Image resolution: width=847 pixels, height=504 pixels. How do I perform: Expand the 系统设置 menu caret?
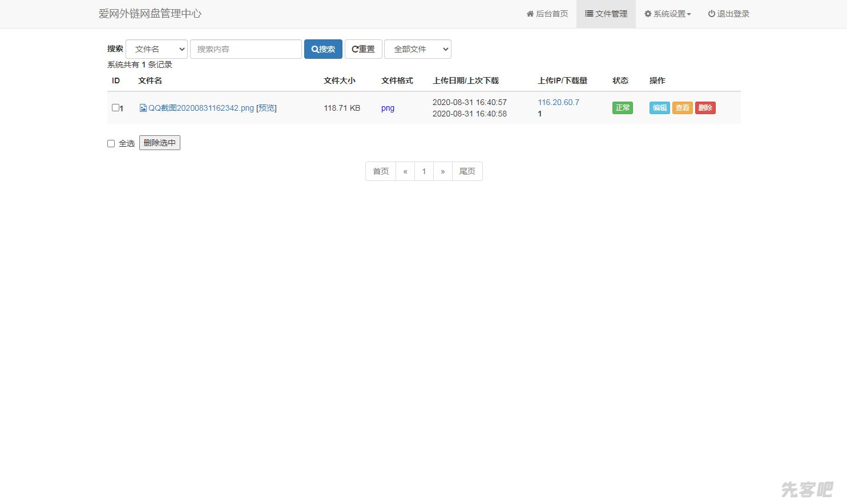(689, 14)
